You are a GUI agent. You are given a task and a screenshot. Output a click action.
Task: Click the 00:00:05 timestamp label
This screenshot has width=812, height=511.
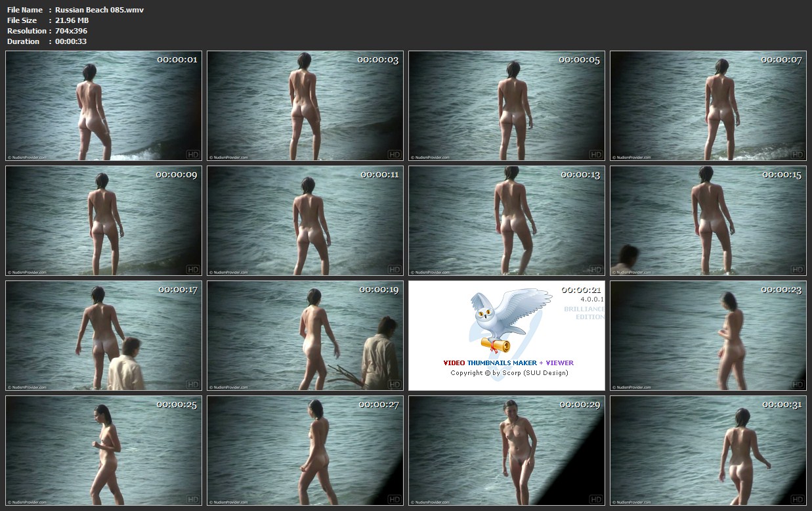[579, 60]
